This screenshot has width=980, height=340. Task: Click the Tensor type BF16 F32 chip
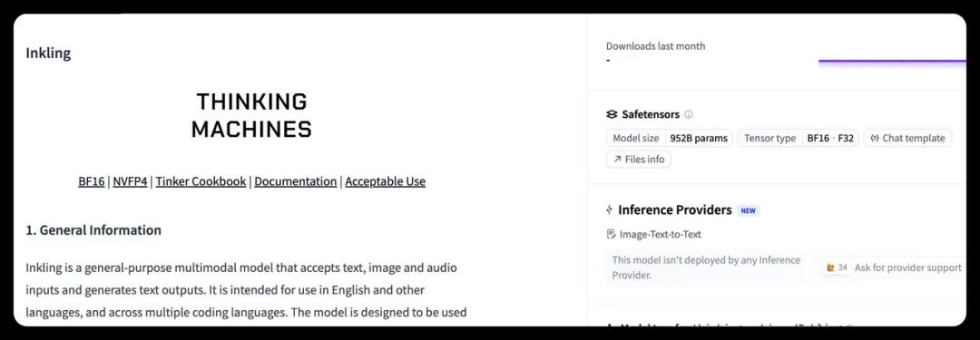click(799, 138)
